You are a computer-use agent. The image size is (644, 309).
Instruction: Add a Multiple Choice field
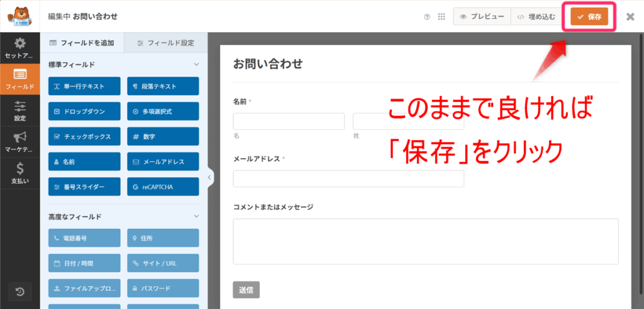(163, 112)
